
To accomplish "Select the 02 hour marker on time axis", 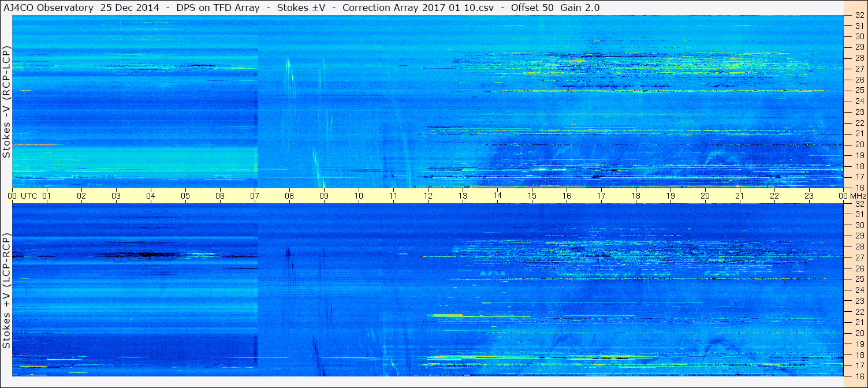I will pyautogui.click(x=81, y=196).
